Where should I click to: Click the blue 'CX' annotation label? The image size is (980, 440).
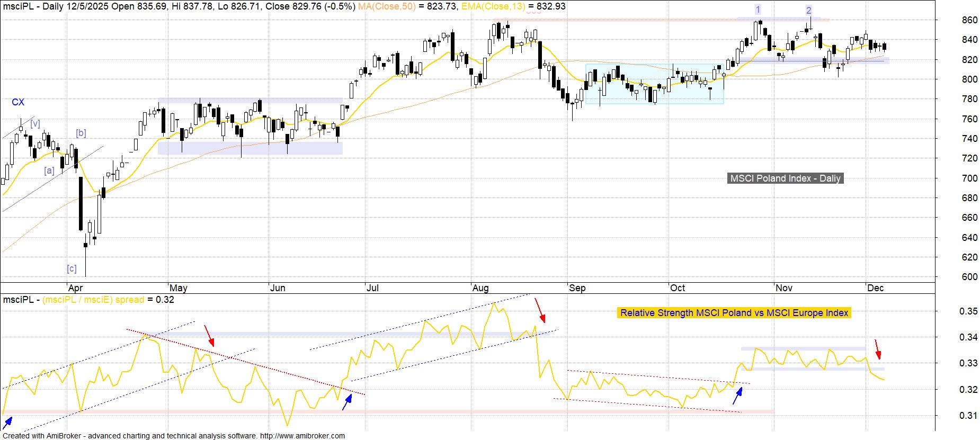pyautogui.click(x=18, y=102)
